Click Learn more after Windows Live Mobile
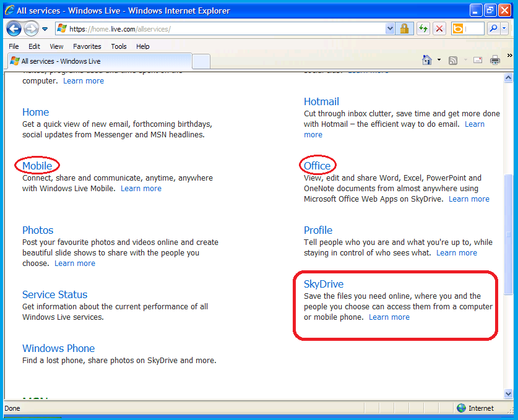This screenshot has height=420, width=518. (x=141, y=189)
